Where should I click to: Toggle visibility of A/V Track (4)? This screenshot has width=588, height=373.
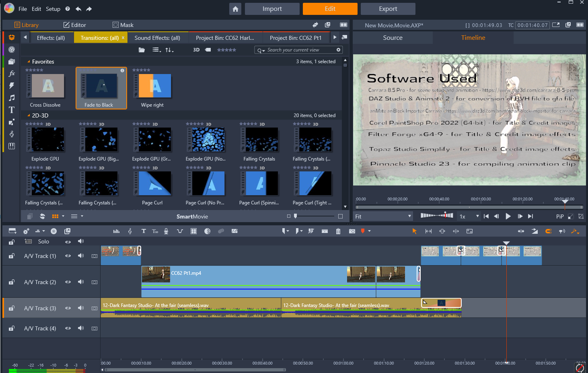coord(68,328)
